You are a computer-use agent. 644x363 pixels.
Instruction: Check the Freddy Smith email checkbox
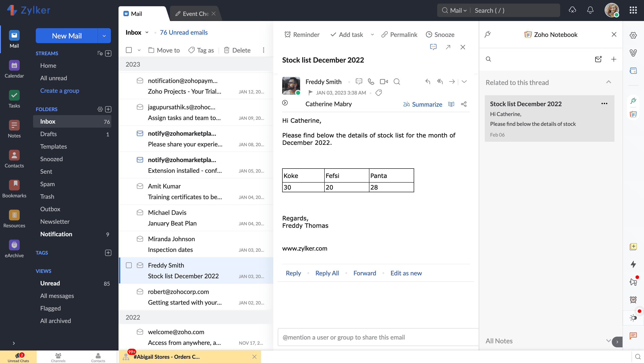[x=129, y=265]
